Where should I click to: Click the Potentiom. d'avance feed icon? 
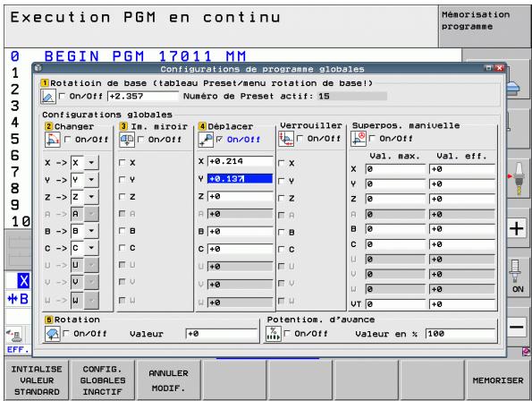coord(274,334)
